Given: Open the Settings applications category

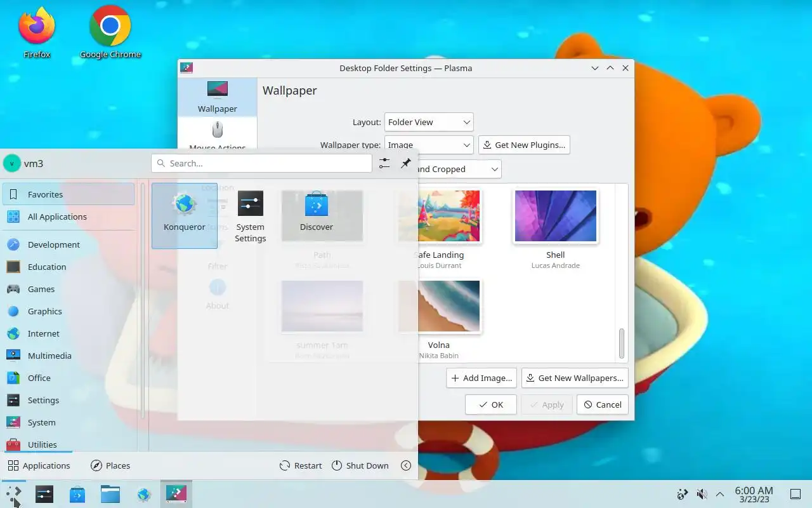Looking at the screenshot, I should point(69,400).
